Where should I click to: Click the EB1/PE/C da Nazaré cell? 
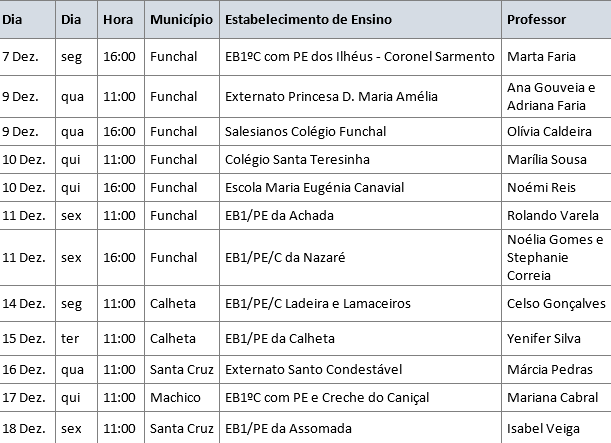coord(285,257)
